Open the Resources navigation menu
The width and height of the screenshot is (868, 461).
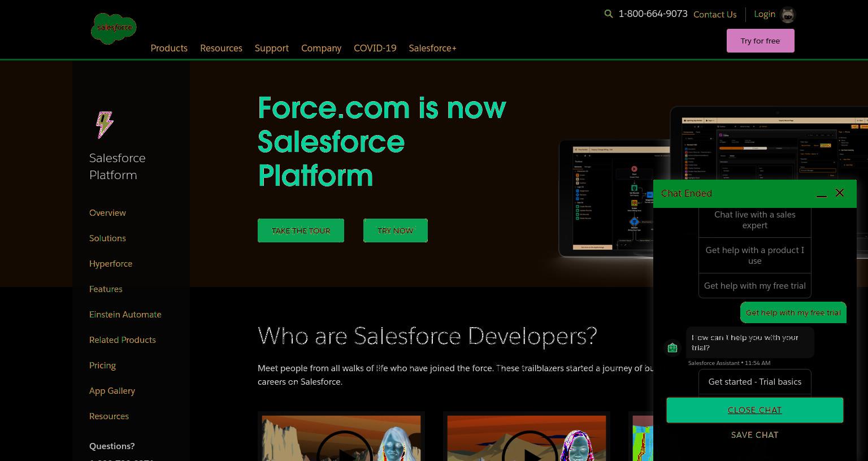(221, 48)
